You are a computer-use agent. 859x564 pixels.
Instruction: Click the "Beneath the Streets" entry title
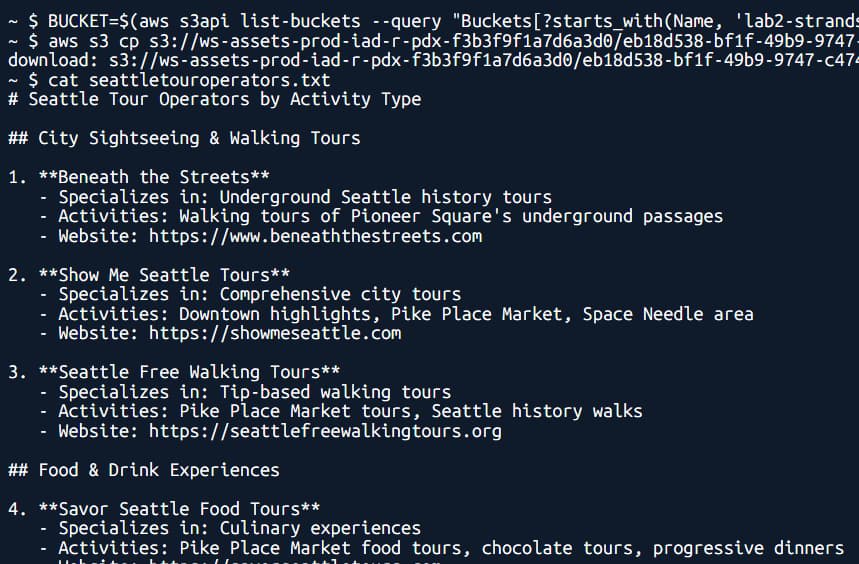[x=154, y=177]
